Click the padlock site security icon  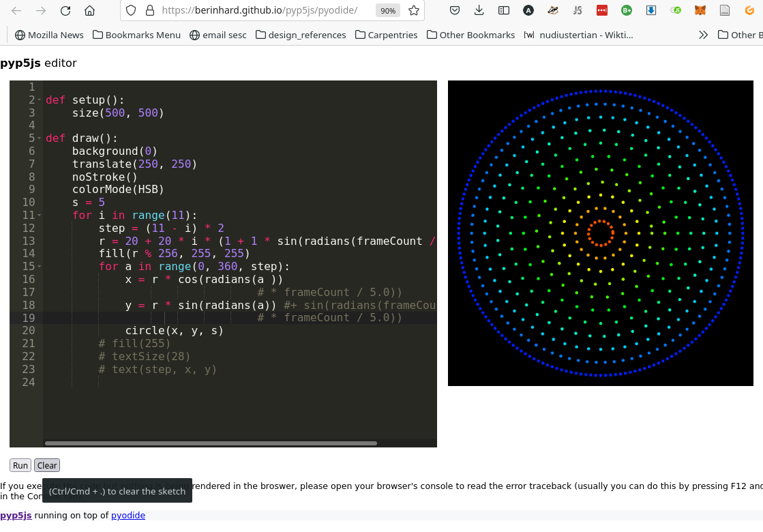point(149,11)
